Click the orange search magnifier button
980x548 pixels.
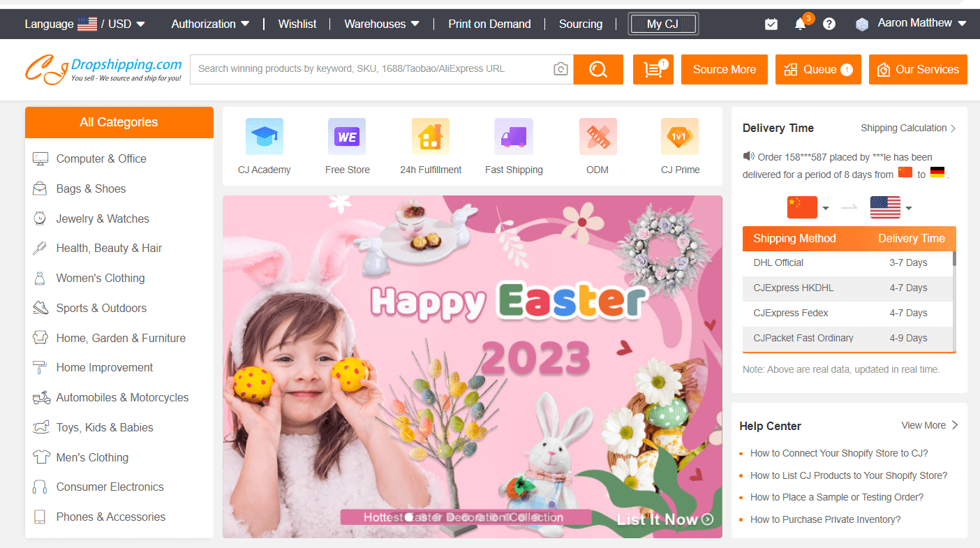pyautogui.click(x=598, y=69)
